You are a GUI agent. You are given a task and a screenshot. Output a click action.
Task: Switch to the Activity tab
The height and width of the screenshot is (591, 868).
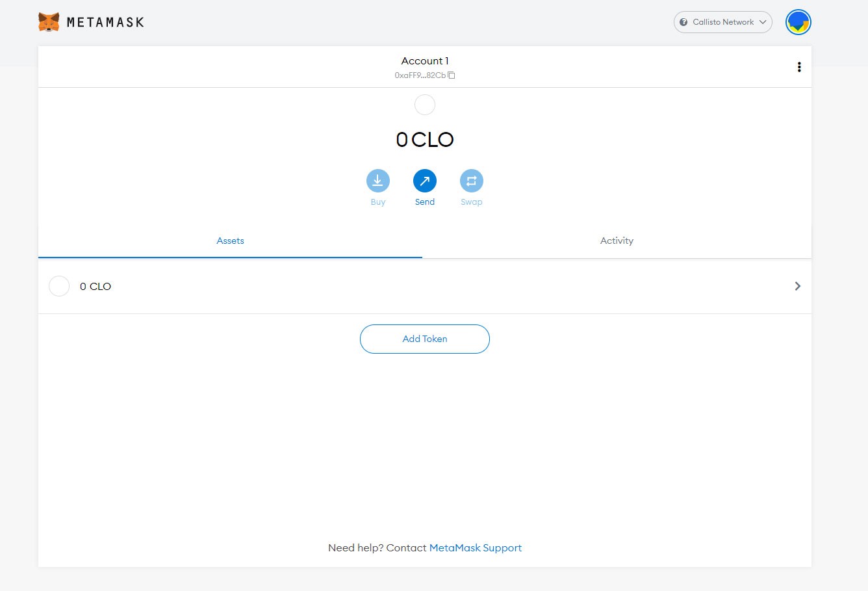click(617, 241)
